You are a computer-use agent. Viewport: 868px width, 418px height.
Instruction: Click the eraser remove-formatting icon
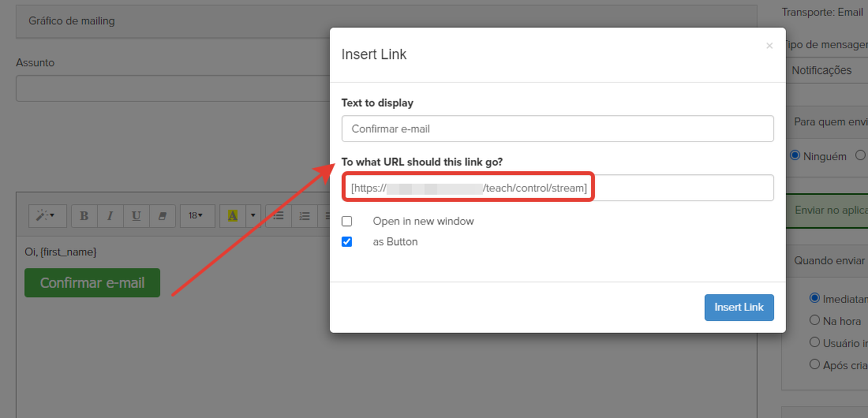tap(163, 215)
